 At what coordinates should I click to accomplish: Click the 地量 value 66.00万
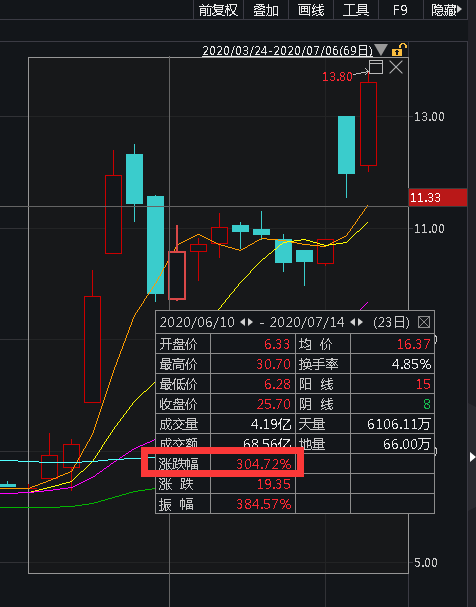click(x=407, y=444)
